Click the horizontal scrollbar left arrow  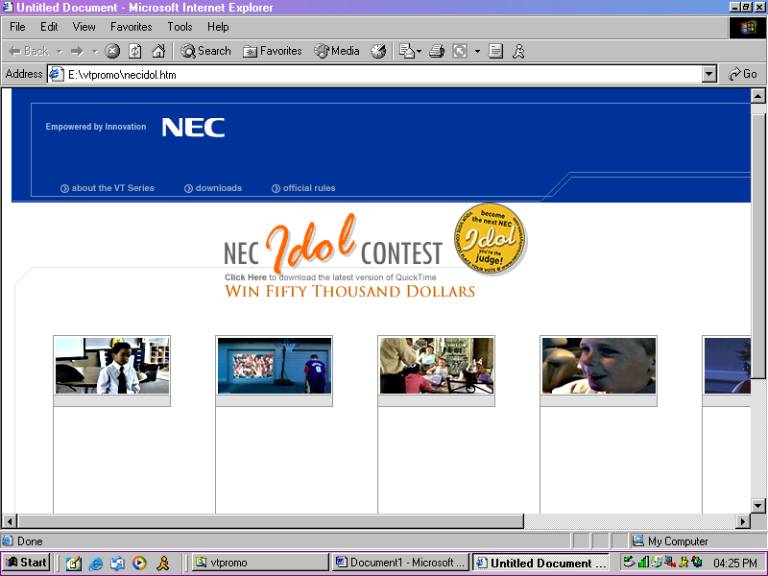10,521
